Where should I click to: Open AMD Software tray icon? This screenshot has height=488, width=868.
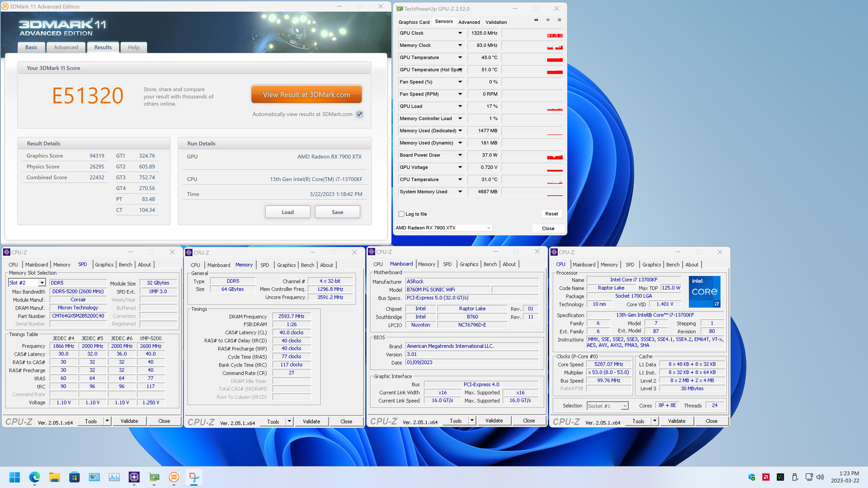[766, 477]
